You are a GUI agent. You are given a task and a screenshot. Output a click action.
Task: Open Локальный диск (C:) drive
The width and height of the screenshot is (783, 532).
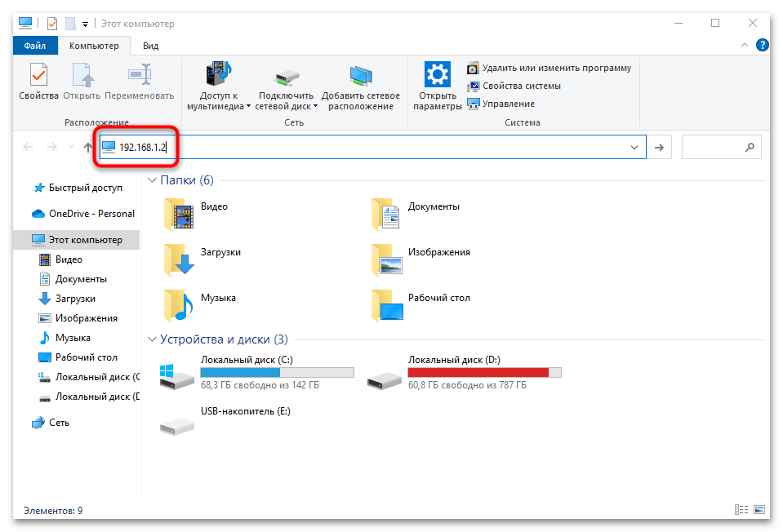pyautogui.click(x=178, y=376)
